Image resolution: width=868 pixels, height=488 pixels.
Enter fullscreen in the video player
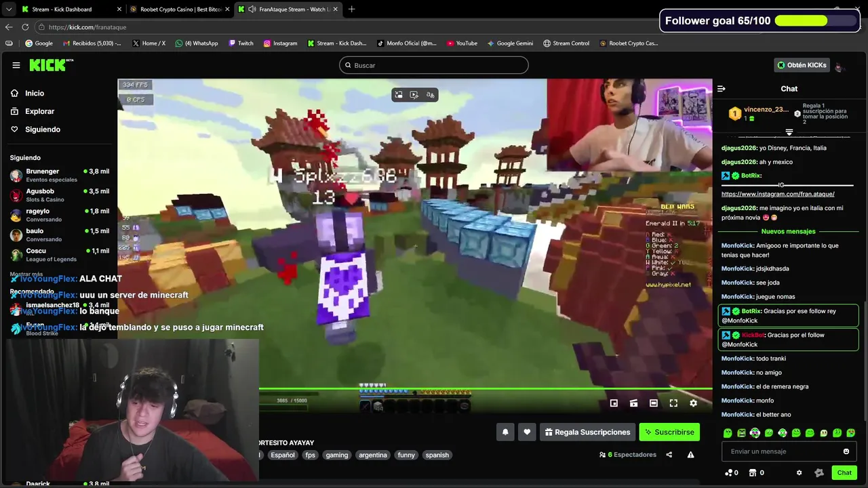[x=673, y=403]
